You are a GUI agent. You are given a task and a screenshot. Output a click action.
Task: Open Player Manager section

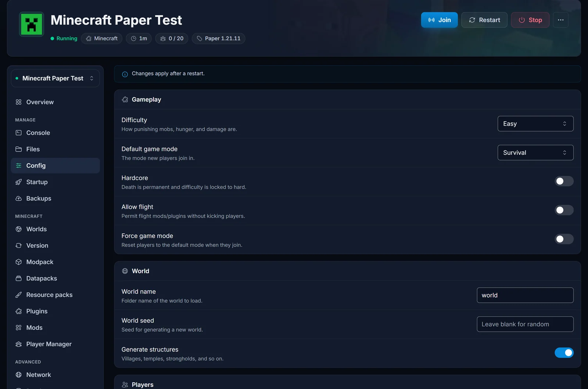click(x=55, y=344)
